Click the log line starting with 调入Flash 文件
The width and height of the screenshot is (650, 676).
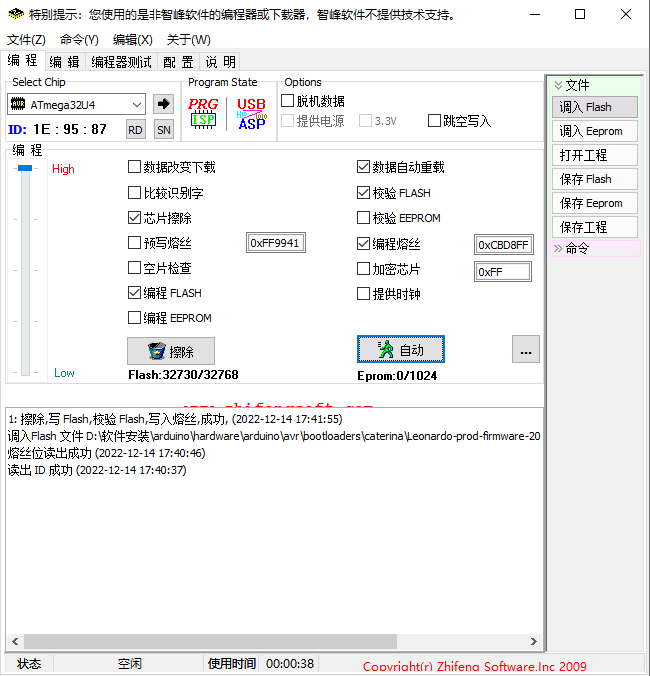(274, 436)
